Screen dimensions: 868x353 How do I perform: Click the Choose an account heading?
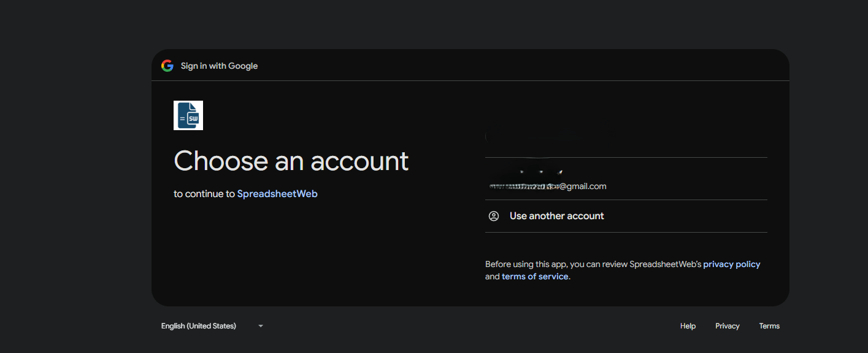click(x=291, y=161)
